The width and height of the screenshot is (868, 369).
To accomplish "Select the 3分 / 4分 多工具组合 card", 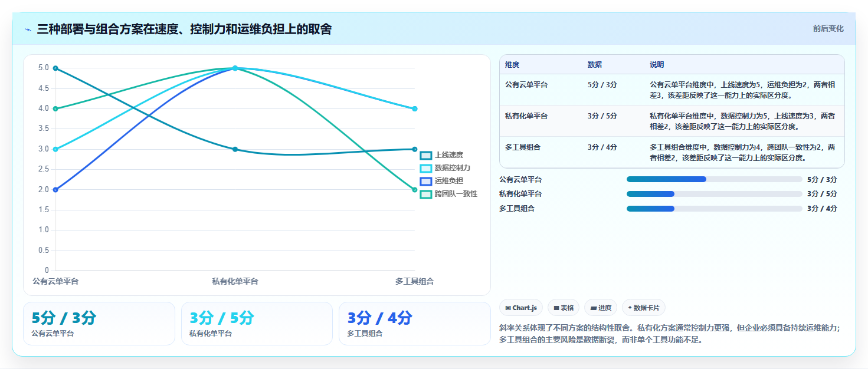I will 414,324.
